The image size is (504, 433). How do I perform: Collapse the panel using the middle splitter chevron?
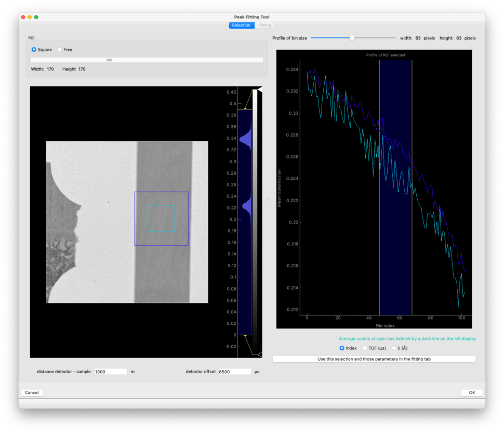pyautogui.click(x=269, y=200)
